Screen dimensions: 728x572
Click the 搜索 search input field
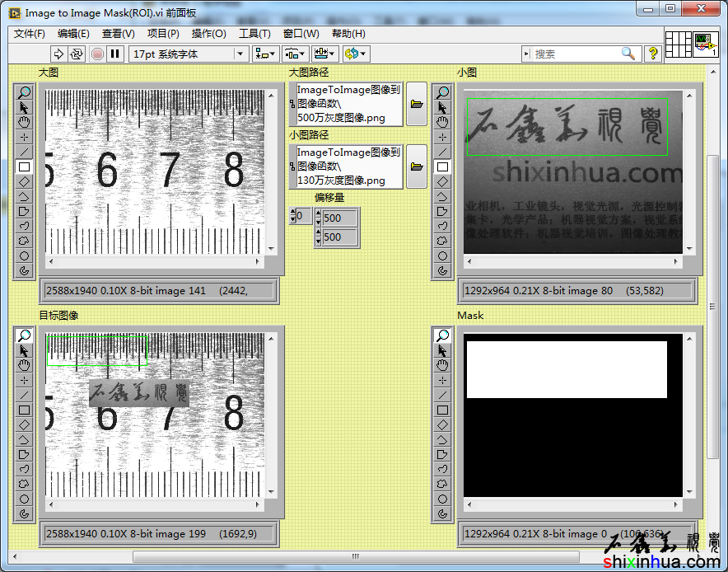(576, 54)
